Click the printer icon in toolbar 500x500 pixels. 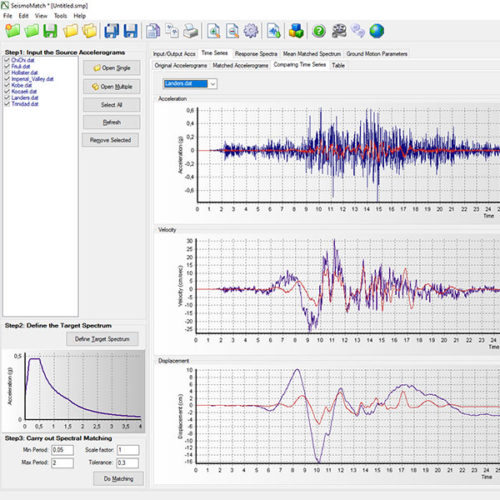point(191,31)
